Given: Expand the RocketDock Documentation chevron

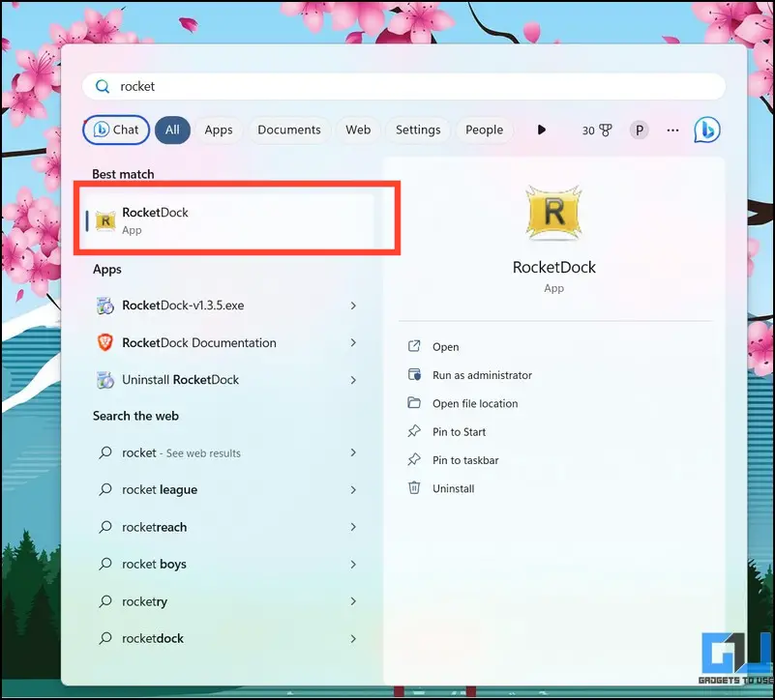Looking at the screenshot, I should tap(353, 343).
